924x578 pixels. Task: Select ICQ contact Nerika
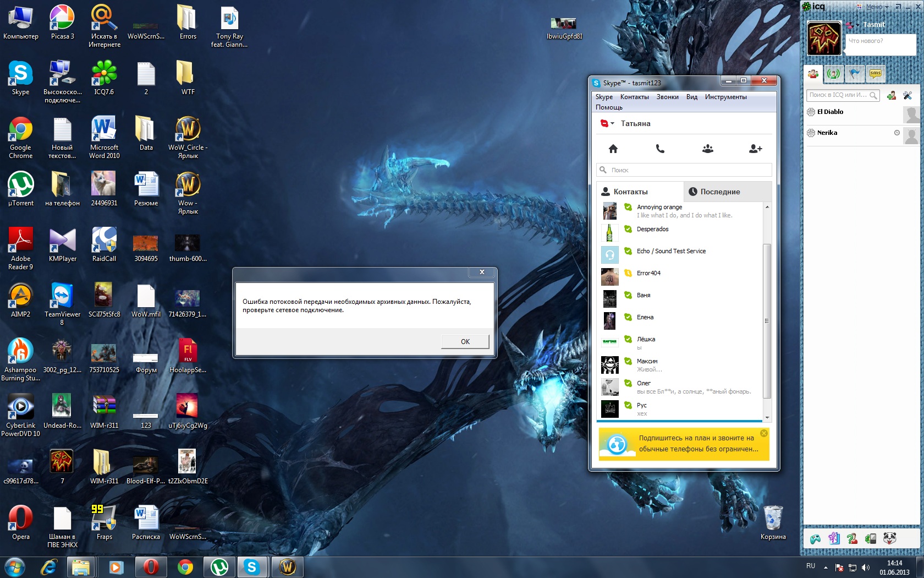(862, 135)
